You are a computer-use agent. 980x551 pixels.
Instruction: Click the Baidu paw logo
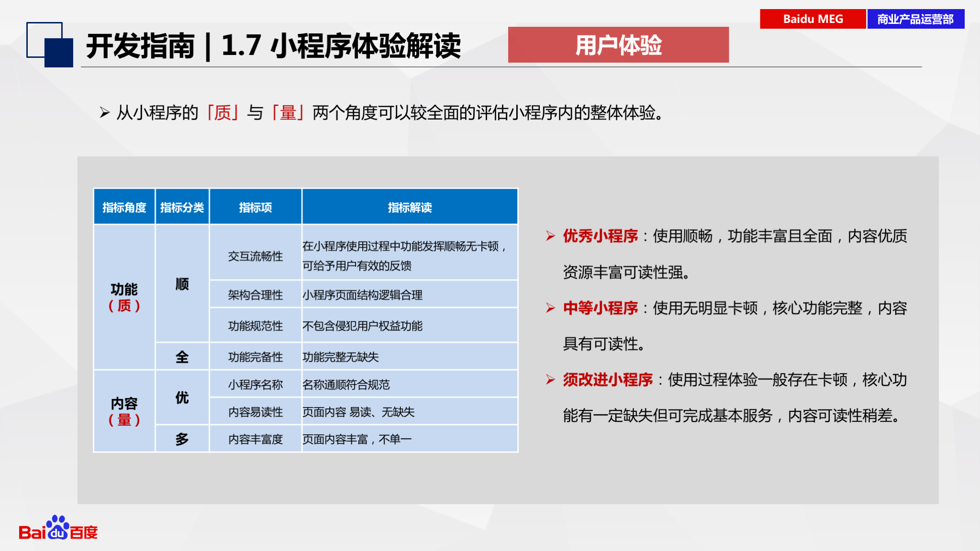(x=57, y=528)
